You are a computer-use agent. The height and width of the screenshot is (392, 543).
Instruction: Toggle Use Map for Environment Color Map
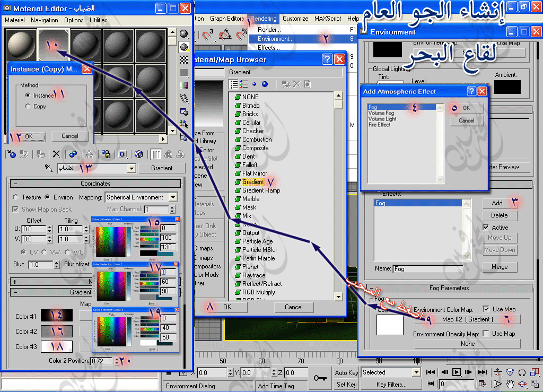486,309
